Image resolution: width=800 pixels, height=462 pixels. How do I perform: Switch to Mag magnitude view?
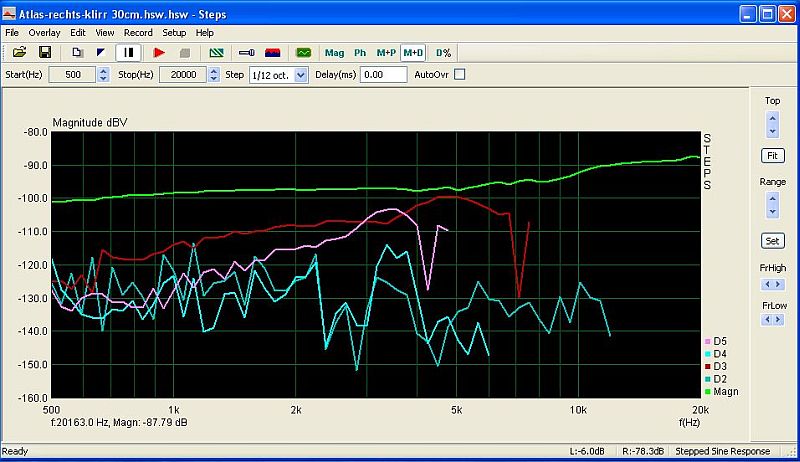pyautogui.click(x=334, y=52)
